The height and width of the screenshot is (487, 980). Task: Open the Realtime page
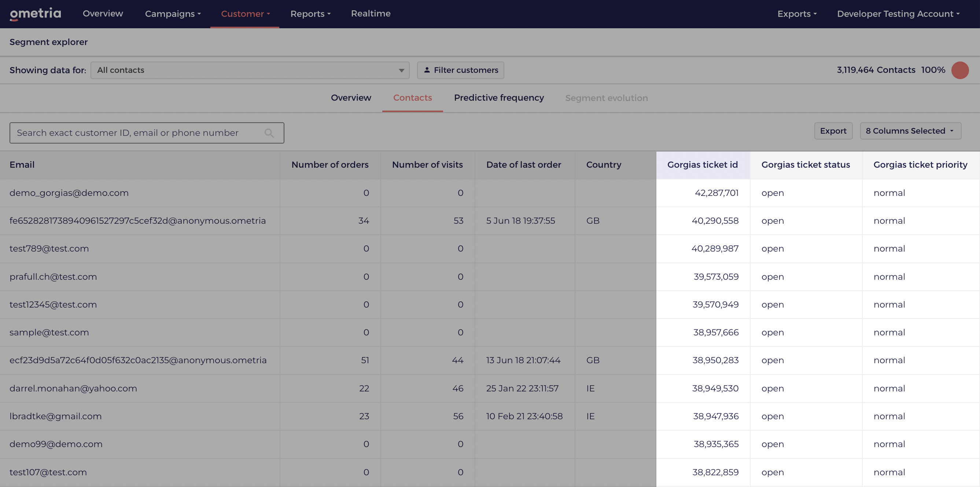coord(371,14)
